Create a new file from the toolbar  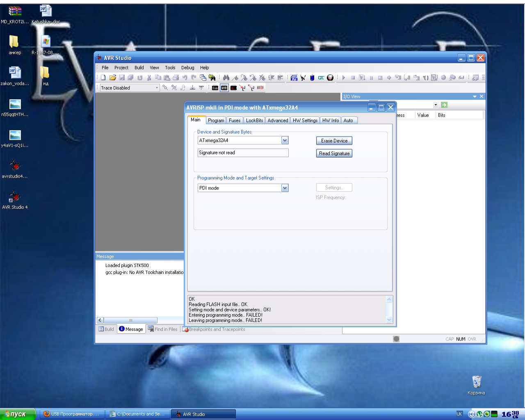tap(103, 78)
